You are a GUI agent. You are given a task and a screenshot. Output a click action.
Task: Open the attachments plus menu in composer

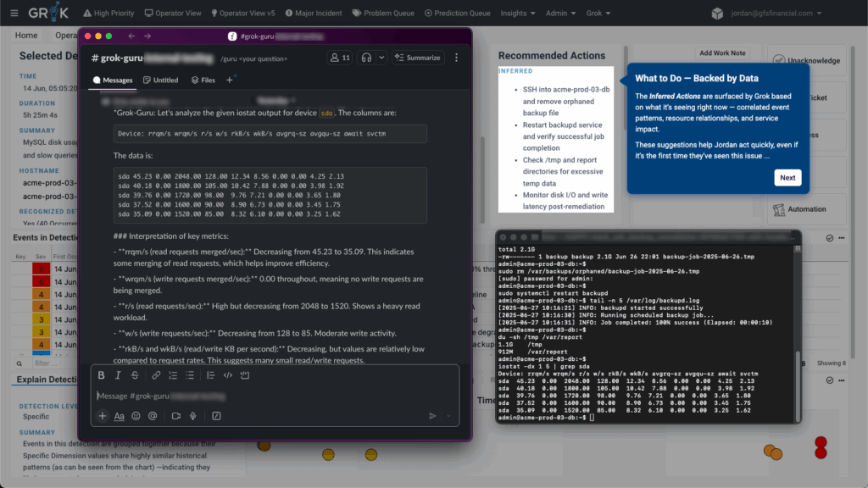point(103,415)
